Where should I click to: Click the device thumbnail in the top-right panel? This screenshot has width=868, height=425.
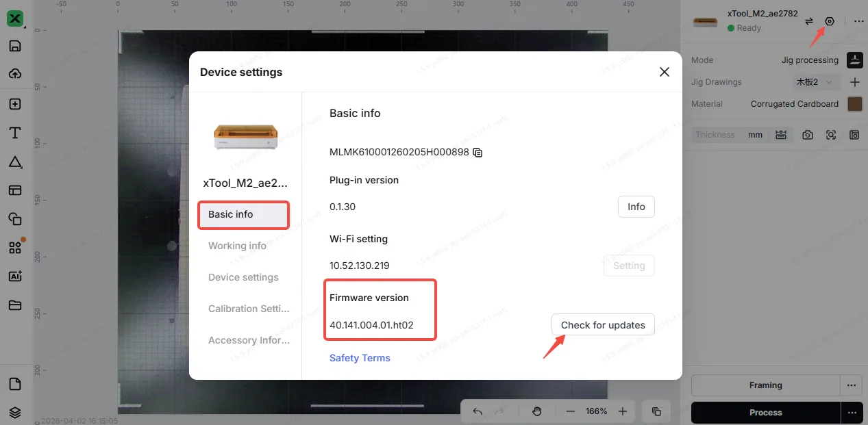(x=706, y=21)
